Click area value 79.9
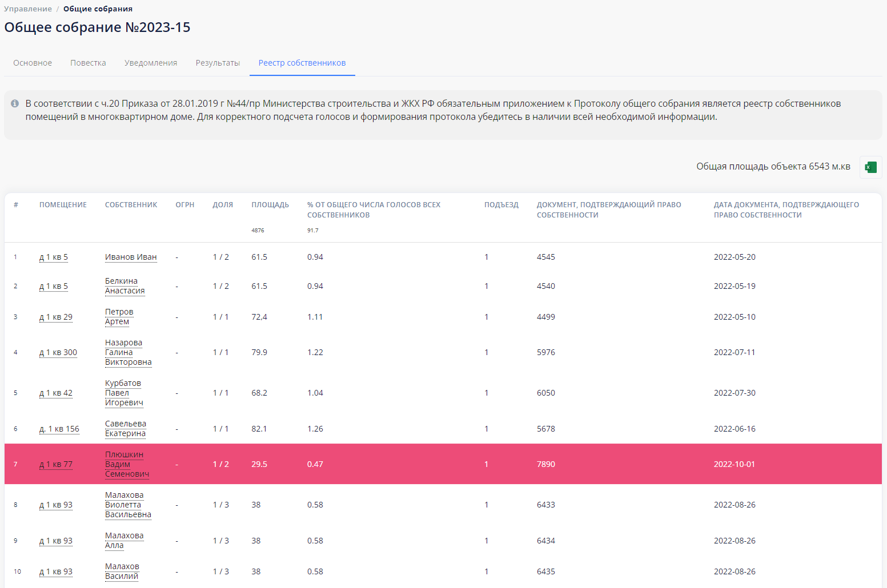This screenshot has width=887, height=588. coord(259,352)
